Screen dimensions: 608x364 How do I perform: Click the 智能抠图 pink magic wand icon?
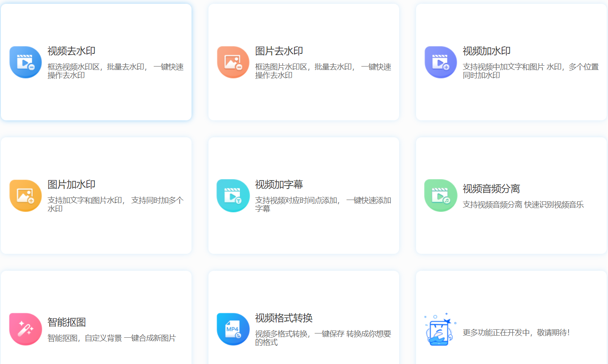click(x=25, y=329)
